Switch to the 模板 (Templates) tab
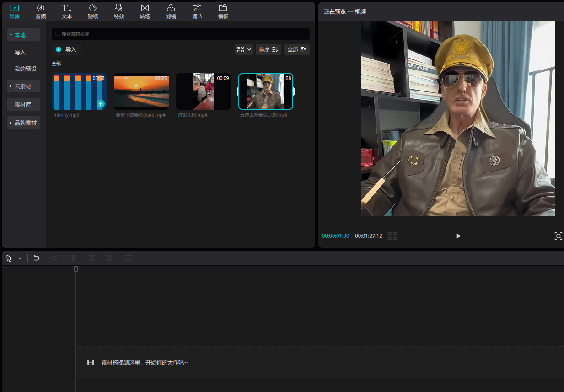The height and width of the screenshot is (392, 564). [223, 11]
